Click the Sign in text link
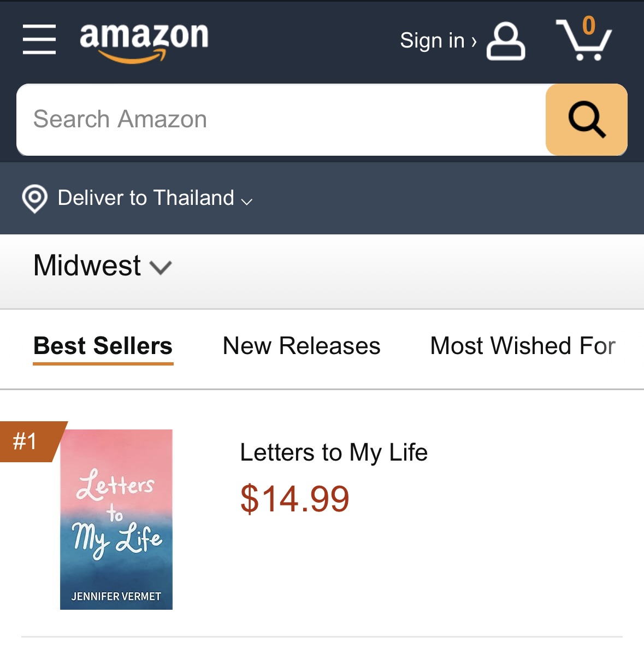Viewport: 644px width, 648px height. click(432, 40)
